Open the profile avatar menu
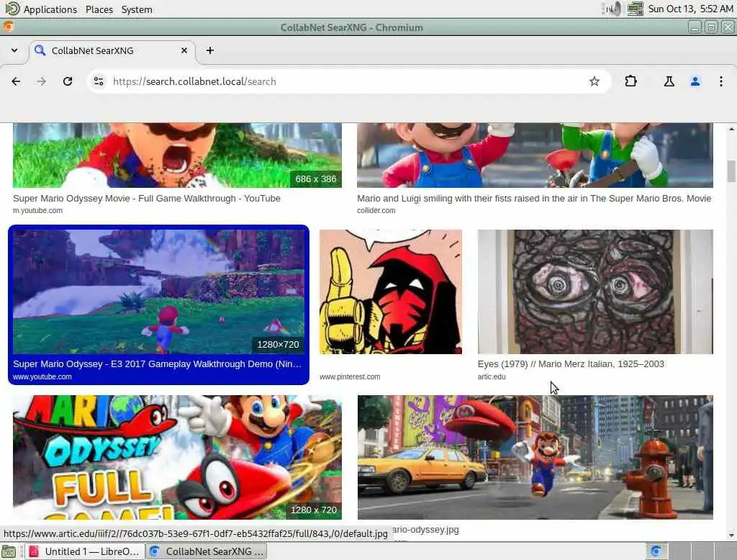 [695, 81]
